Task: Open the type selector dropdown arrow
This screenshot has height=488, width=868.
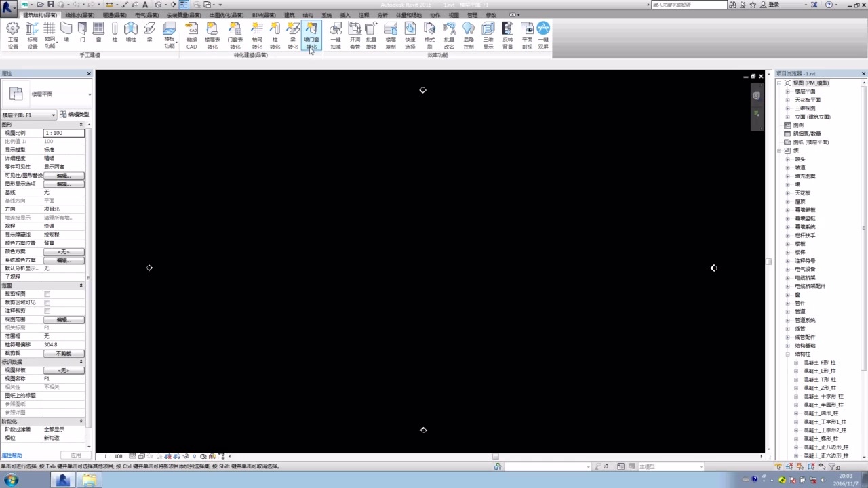Action: click(89, 94)
